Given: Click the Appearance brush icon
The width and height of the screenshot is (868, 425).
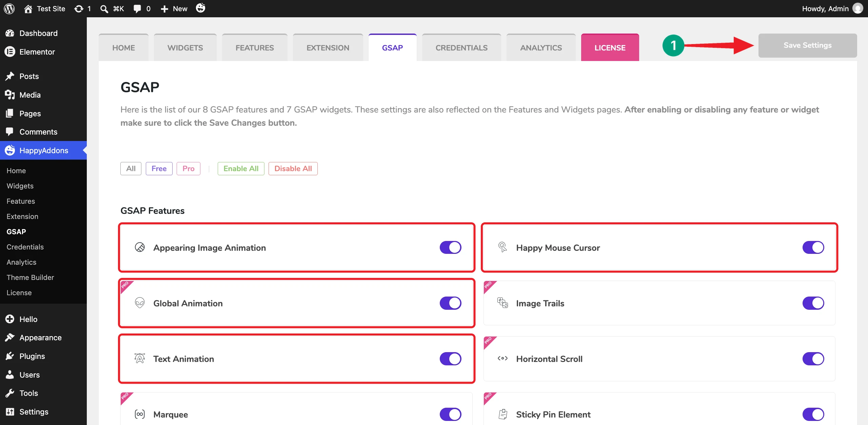Looking at the screenshot, I should (10, 337).
